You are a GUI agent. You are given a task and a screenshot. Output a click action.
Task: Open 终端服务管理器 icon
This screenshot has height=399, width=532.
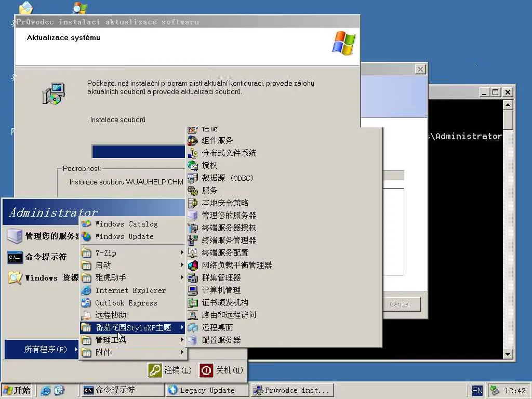(x=193, y=240)
